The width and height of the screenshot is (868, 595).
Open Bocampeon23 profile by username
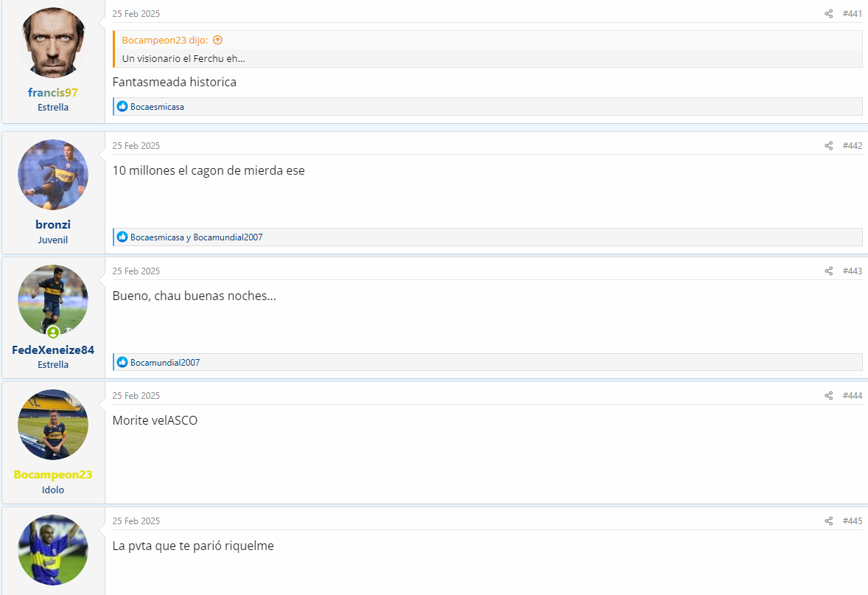[53, 474]
